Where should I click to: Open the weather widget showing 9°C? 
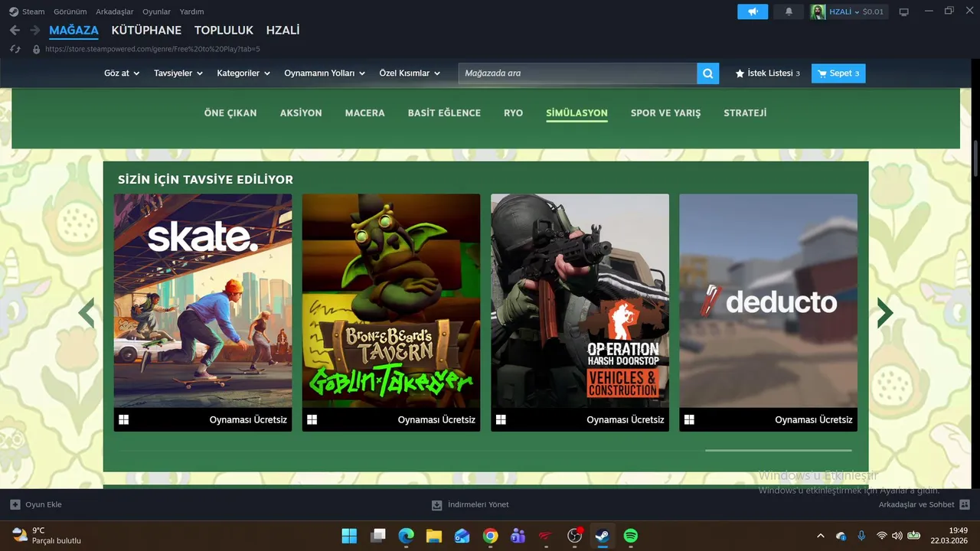click(x=46, y=536)
